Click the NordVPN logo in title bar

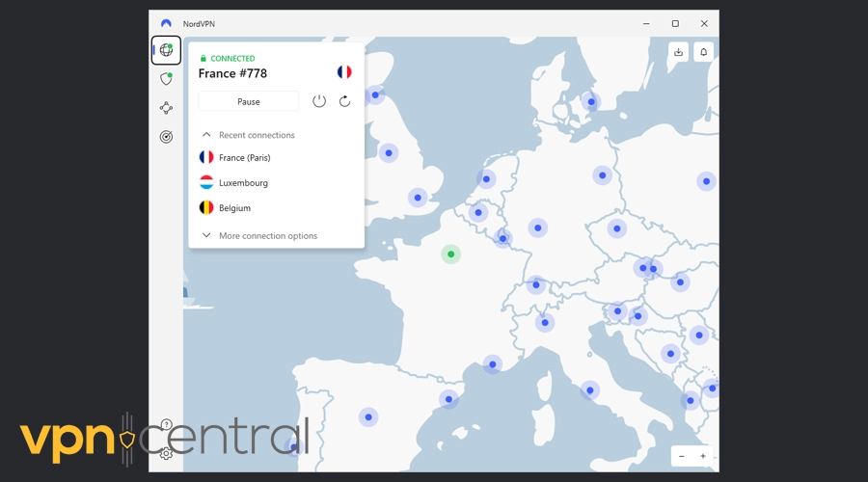(166, 23)
